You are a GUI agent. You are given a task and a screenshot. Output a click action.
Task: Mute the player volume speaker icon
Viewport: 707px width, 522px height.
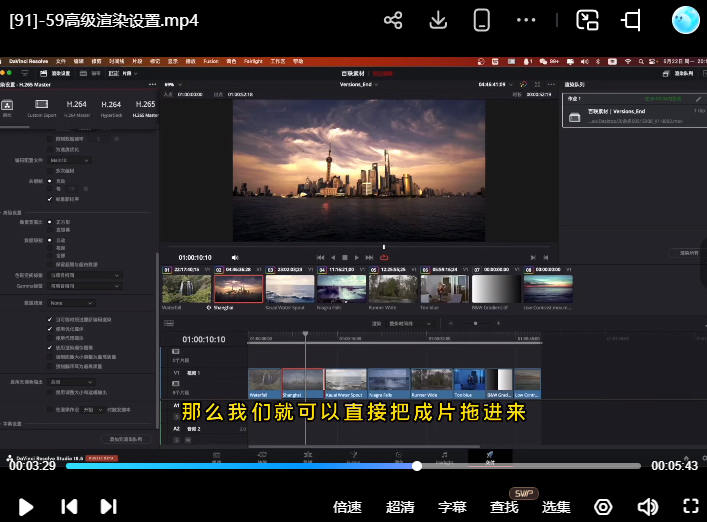[648, 507]
